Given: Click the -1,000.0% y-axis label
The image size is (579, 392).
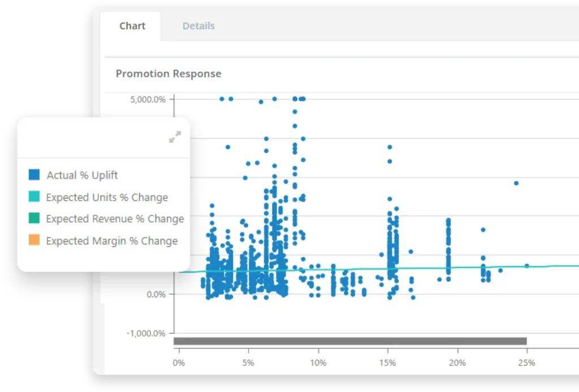Looking at the screenshot, I should click(x=146, y=333).
